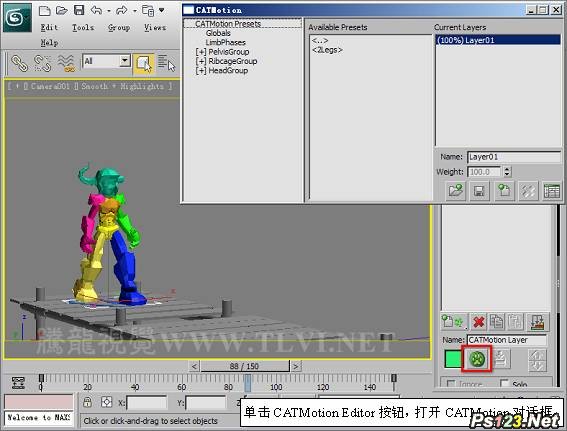Select the <..> parent preset entry
The image size is (567, 431).
pyautogui.click(x=320, y=40)
